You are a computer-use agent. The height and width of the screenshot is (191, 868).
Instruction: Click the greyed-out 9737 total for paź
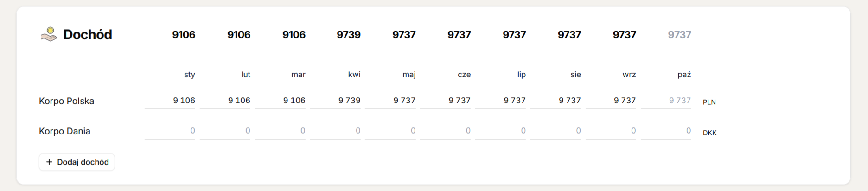[679, 35]
